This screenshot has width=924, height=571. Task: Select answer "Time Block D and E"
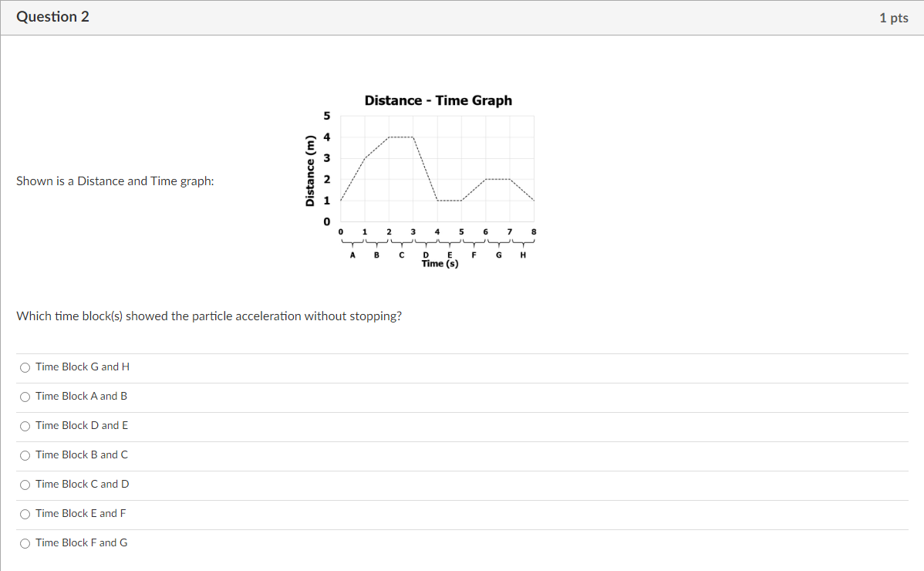(x=25, y=426)
